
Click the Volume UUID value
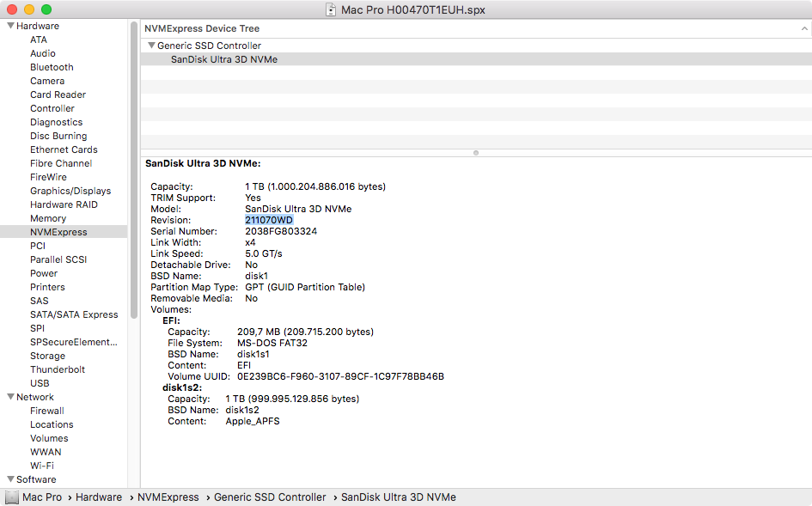tap(341, 376)
